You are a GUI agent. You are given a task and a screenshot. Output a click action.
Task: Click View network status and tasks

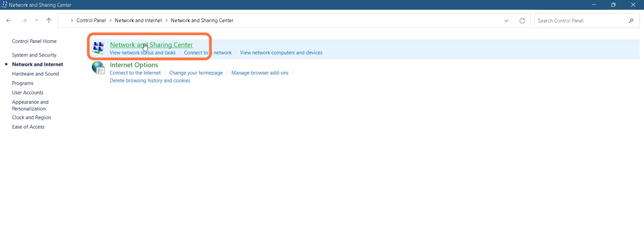coord(143,53)
